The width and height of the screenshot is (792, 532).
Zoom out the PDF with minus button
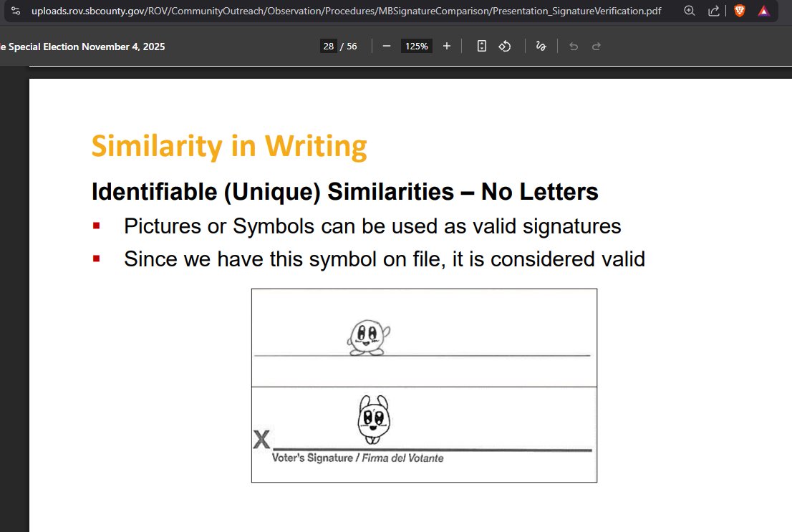tap(387, 46)
